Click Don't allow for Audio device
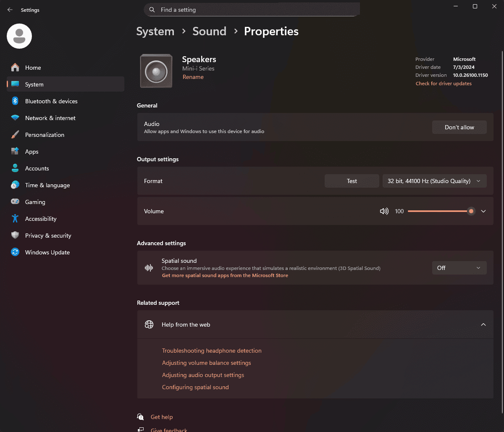This screenshot has width=504, height=432. [459, 127]
